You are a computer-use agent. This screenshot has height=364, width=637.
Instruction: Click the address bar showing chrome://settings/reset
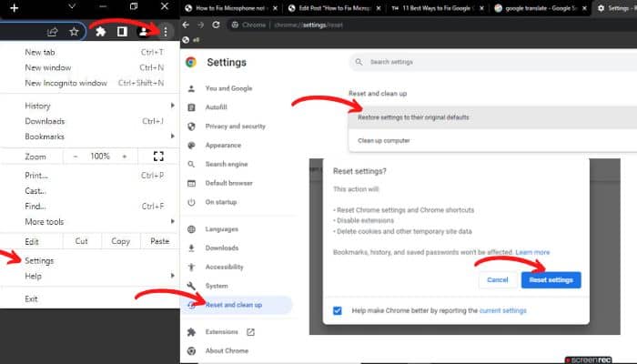[432, 25]
